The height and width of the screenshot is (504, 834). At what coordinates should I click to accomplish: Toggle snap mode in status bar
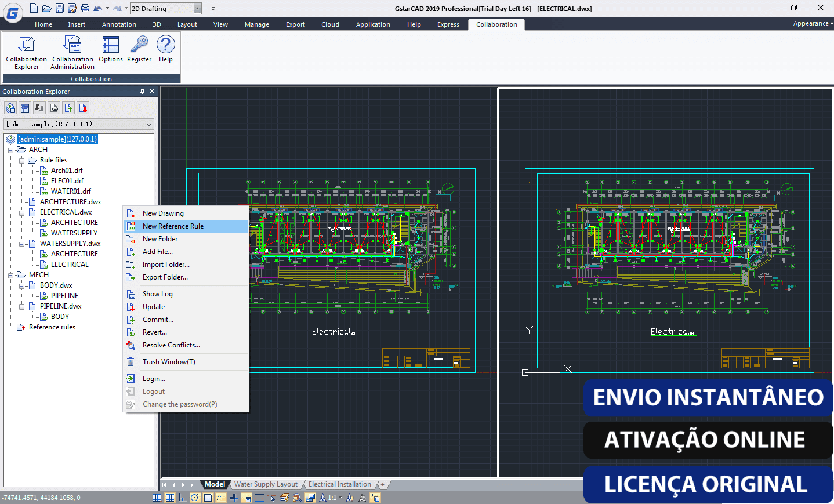click(x=157, y=498)
